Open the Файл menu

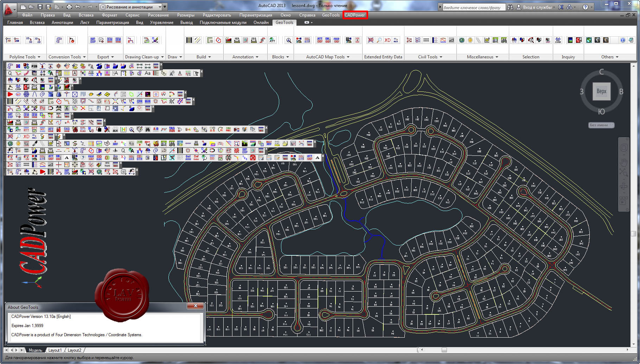pyautogui.click(x=27, y=15)
